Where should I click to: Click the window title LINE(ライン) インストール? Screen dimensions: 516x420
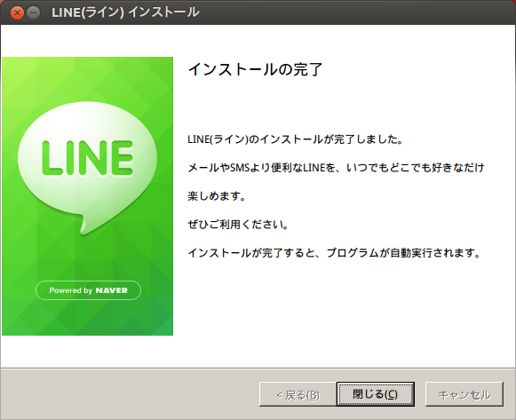click(x=125, y=12)
